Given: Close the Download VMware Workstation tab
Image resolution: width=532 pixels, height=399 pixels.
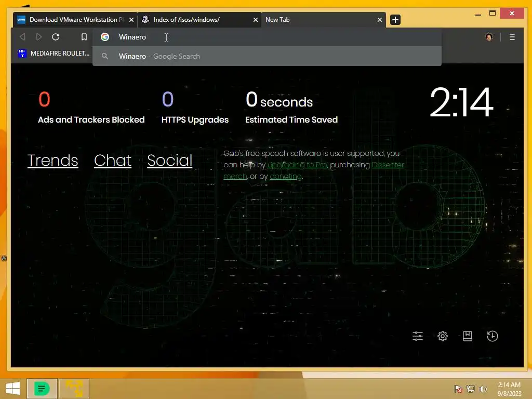Looking at the screenshot, I should tap(131, 20).
